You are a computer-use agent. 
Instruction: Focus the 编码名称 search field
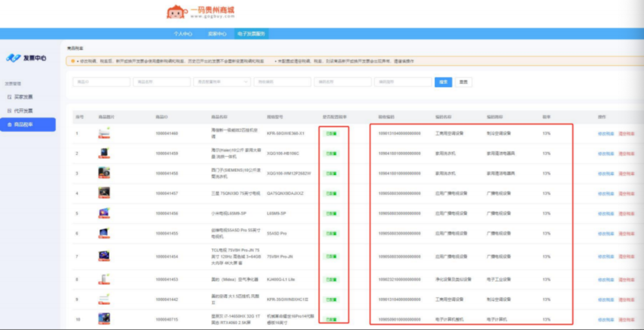click(342, 82)
